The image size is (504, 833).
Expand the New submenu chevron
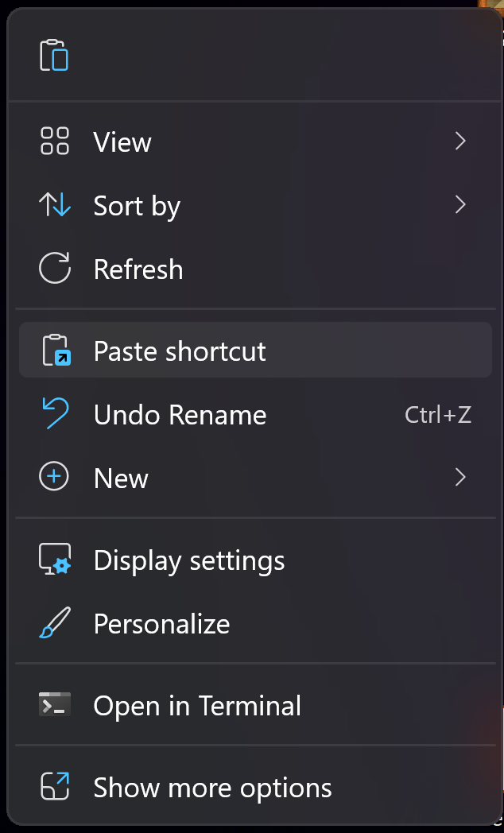(459, 478)
